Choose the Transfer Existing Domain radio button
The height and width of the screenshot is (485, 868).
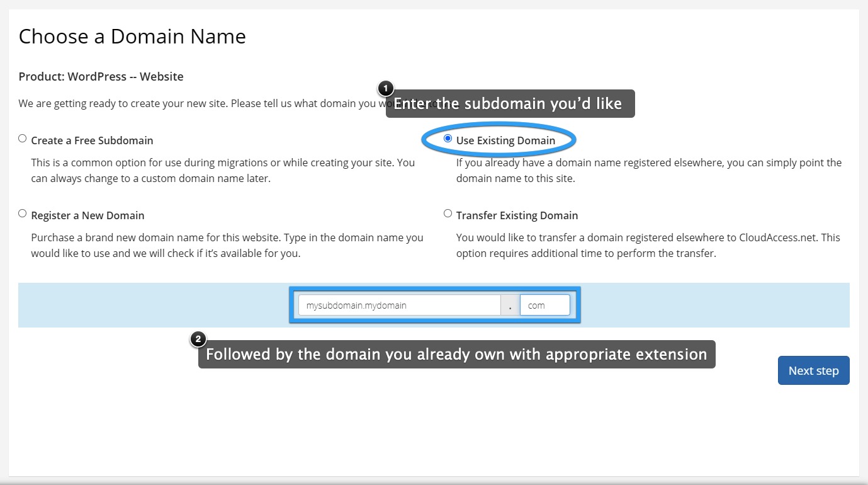[x=448, y=214]
